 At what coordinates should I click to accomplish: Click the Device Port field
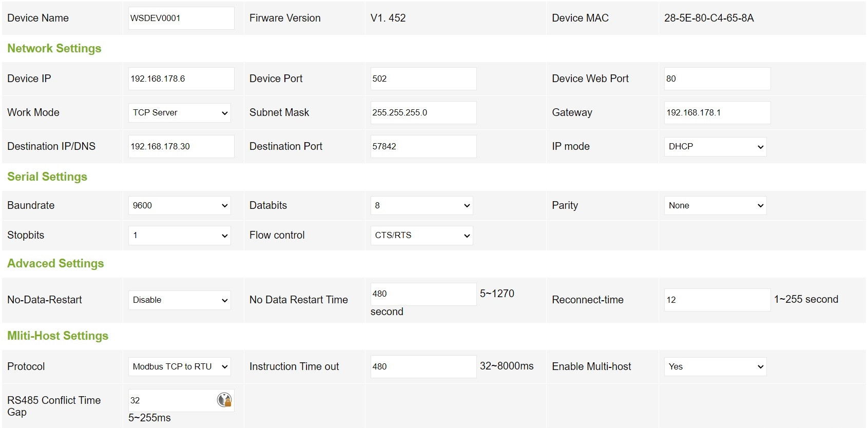423,79
